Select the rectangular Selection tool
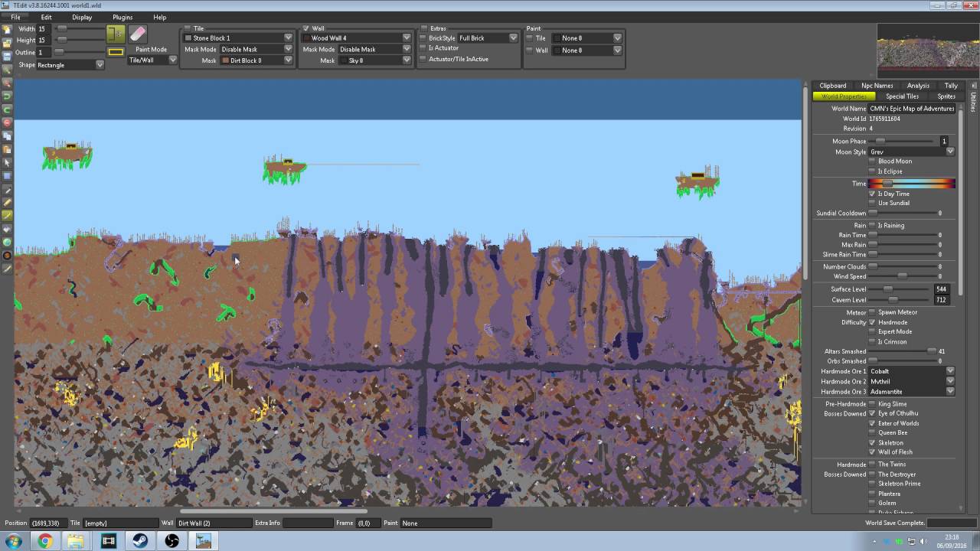The width and height of the screenshot is (980, 551). point(7,176)
